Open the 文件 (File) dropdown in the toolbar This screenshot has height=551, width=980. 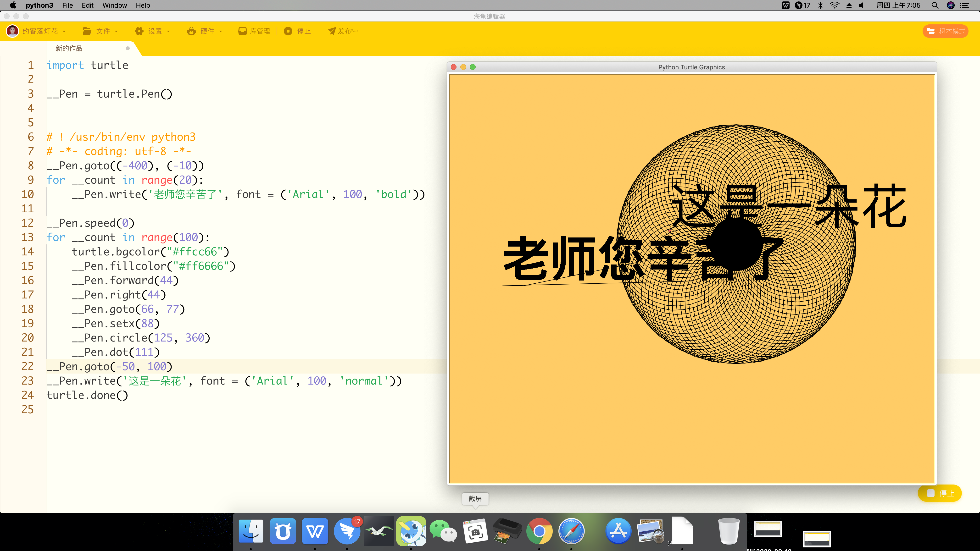coord(100,31)
